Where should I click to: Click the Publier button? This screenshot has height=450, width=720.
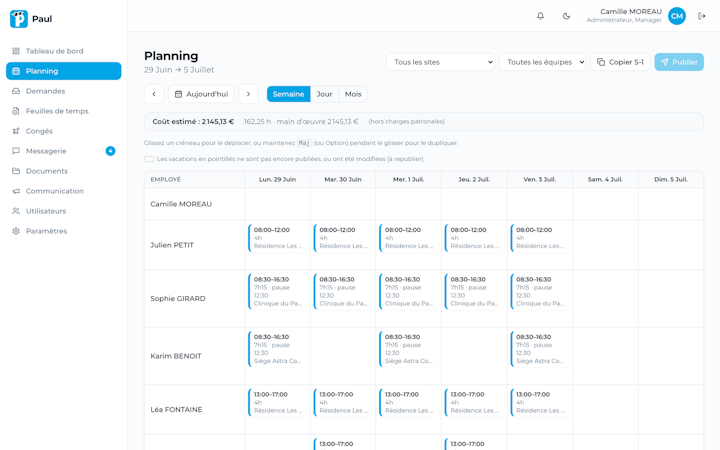point(679,62)
